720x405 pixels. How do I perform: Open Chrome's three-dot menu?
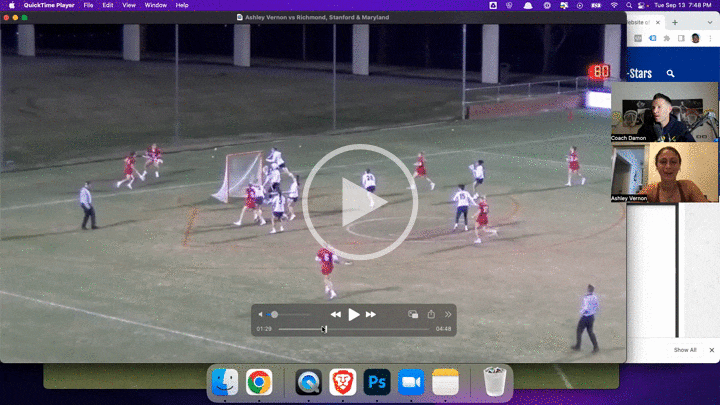[711, 38]
